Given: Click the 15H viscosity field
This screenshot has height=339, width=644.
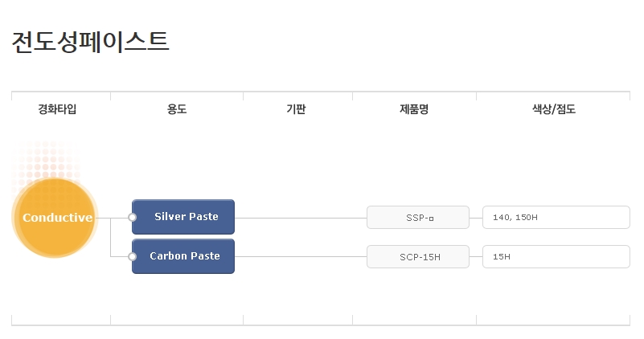Looking at the screenshot, I should click(556, 257).
